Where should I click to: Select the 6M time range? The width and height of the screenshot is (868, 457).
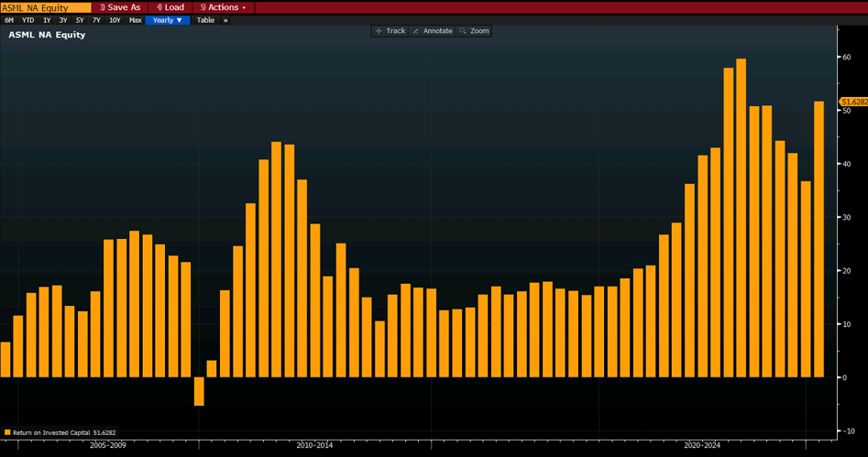click(9, 20)
